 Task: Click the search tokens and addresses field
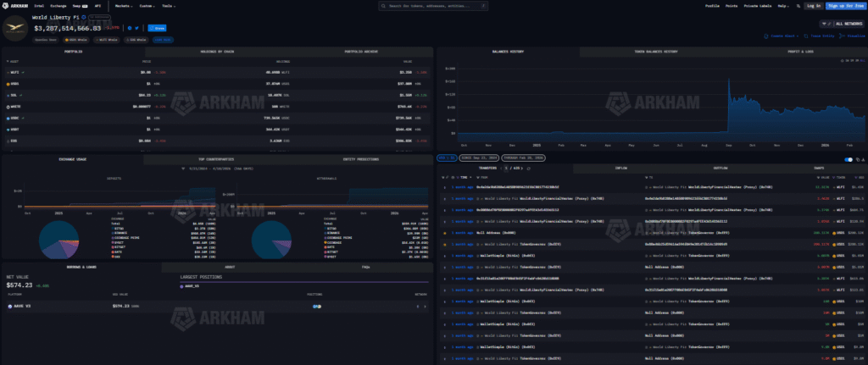[433, 5]
